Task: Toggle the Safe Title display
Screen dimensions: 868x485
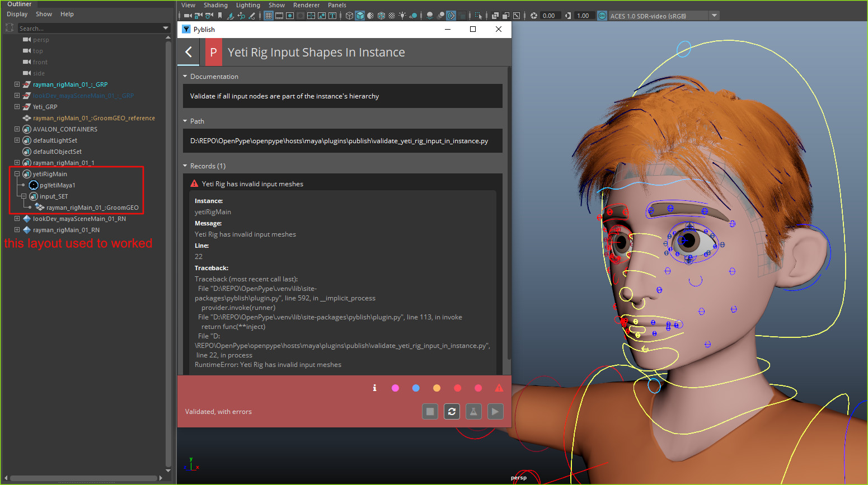Action: click(x=332, y=16)
